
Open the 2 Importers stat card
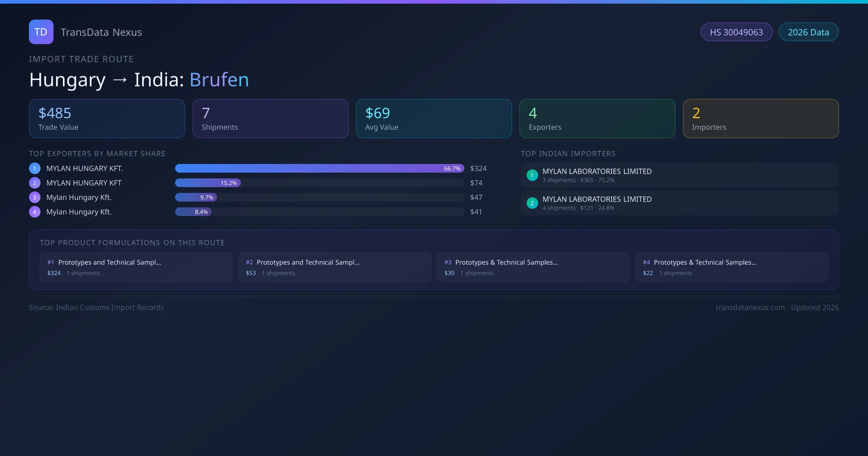[x=761, y=118]
